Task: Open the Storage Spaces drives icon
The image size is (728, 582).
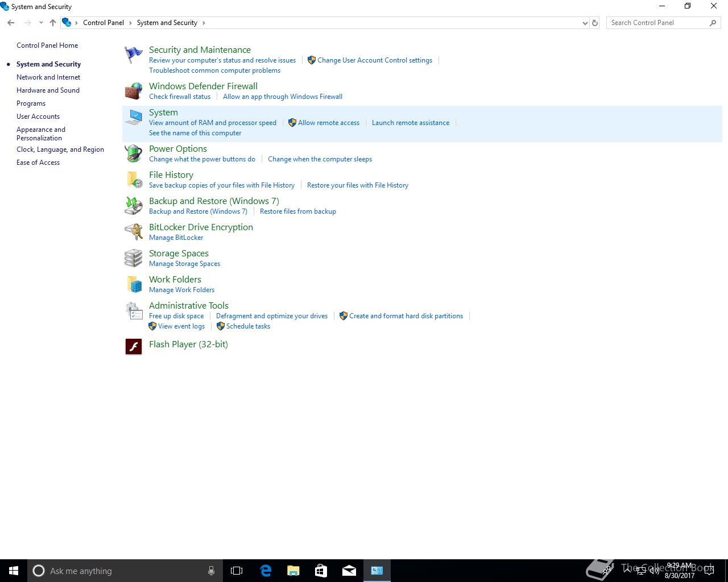Action: pyautogui.click(x=134, y=258)
